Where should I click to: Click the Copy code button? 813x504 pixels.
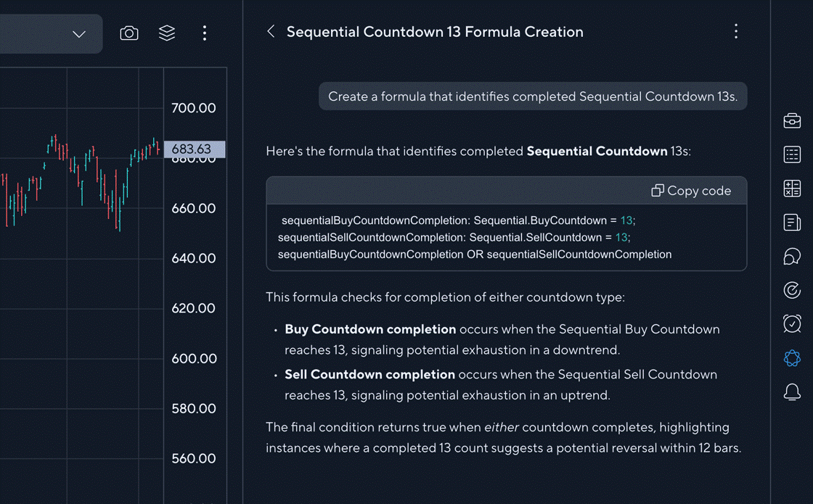691,191
